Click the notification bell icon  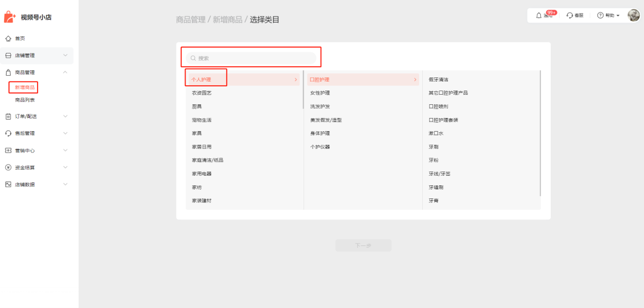(539, 15)
